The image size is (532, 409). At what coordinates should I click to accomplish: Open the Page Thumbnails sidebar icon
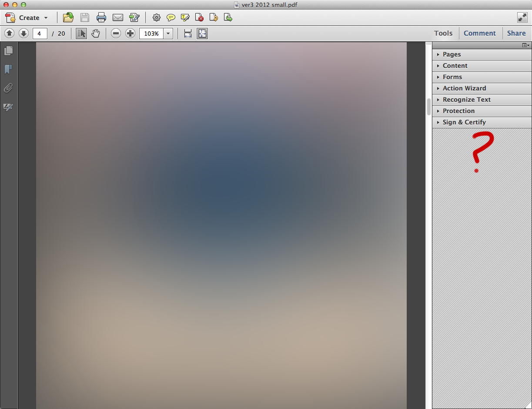8,51
